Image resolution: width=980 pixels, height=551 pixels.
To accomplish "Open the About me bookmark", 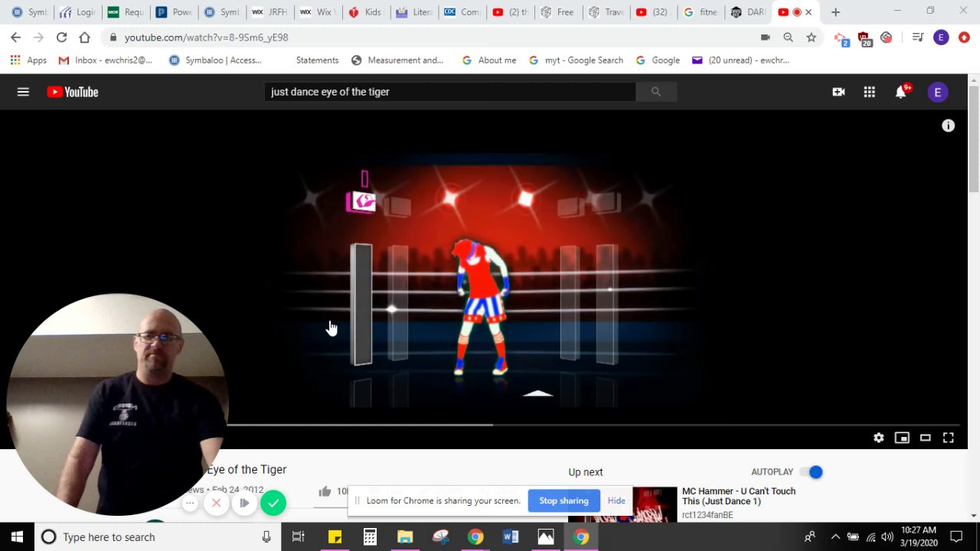I will point(489,60).
